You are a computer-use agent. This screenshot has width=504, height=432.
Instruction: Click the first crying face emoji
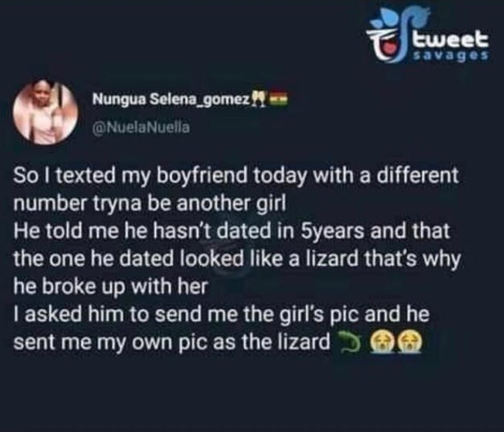coord(382,343)
